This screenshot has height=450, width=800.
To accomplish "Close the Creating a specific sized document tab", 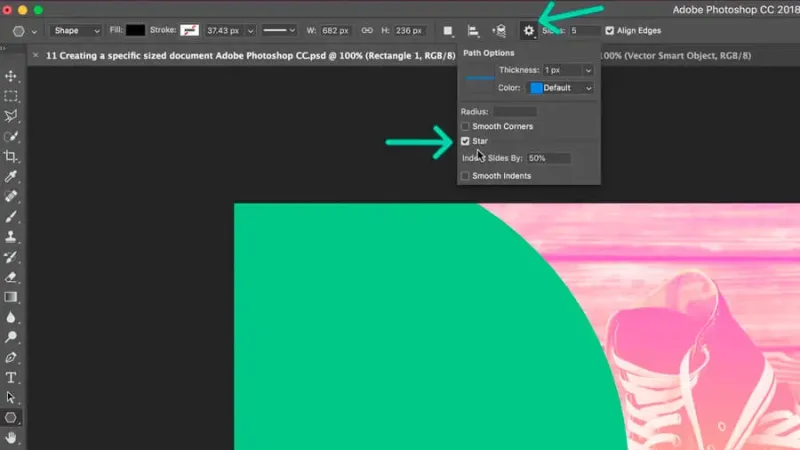I will click(x=35, y=55).
